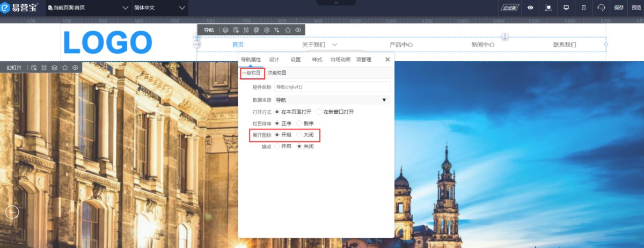Switch to the 出场动画 tab

[340, 60]
